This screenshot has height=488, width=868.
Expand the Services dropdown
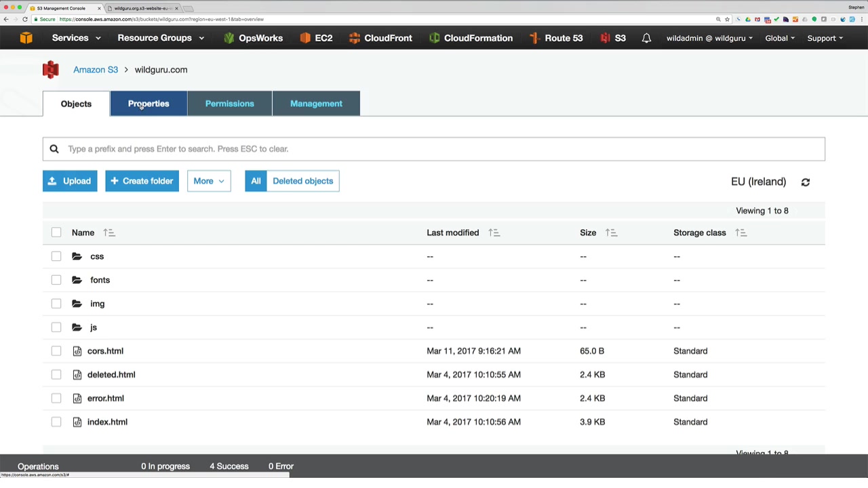click(x=76, y=38)
